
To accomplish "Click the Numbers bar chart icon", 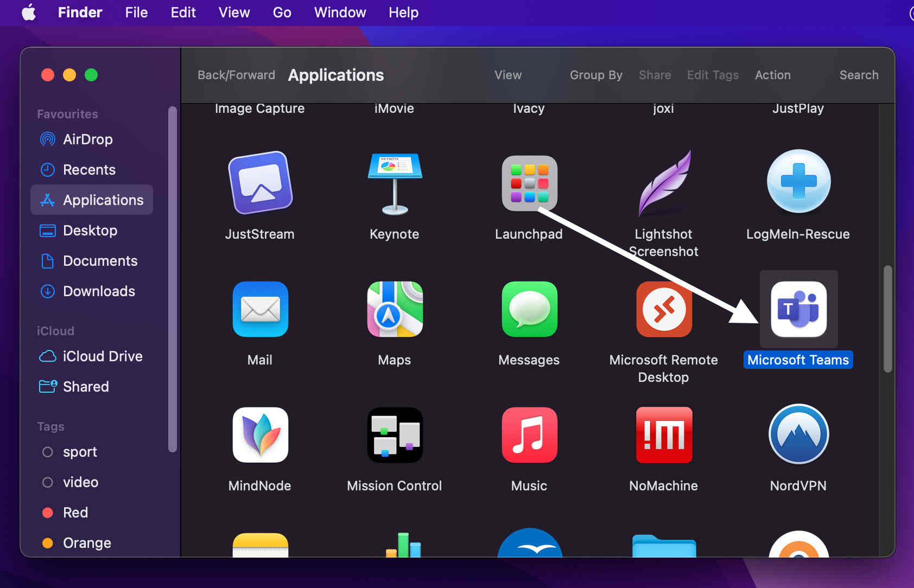I will [403, 545].
